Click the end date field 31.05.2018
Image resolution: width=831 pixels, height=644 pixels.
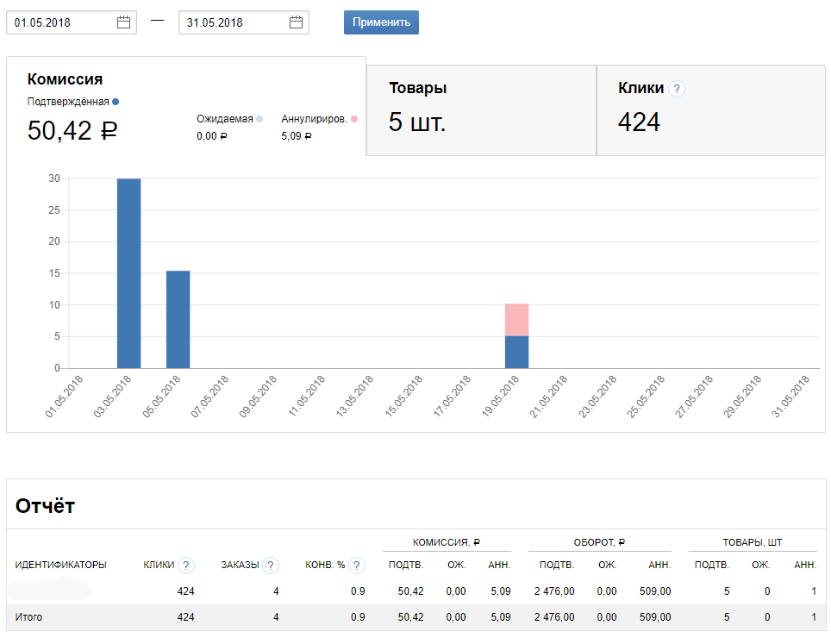(x=231, y=23)
